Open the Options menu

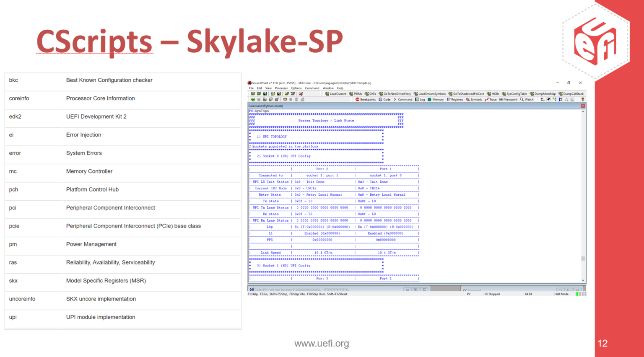[296, 88]
